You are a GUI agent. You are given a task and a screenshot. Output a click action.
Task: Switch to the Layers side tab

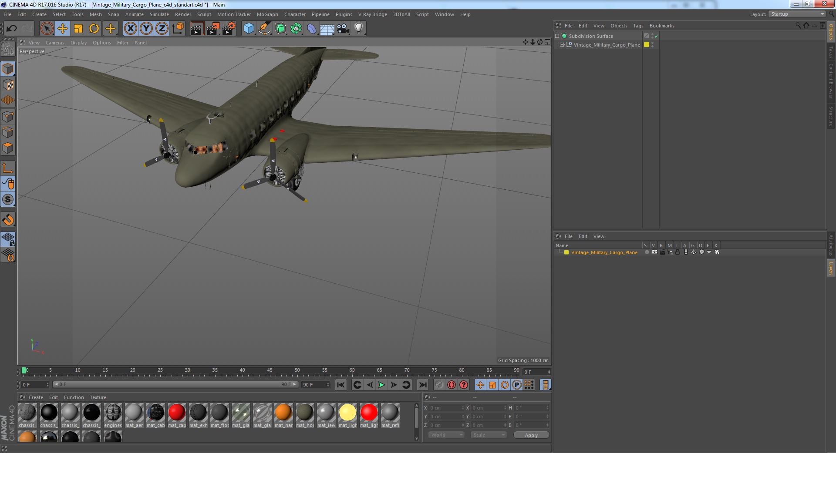click(831, 268)
